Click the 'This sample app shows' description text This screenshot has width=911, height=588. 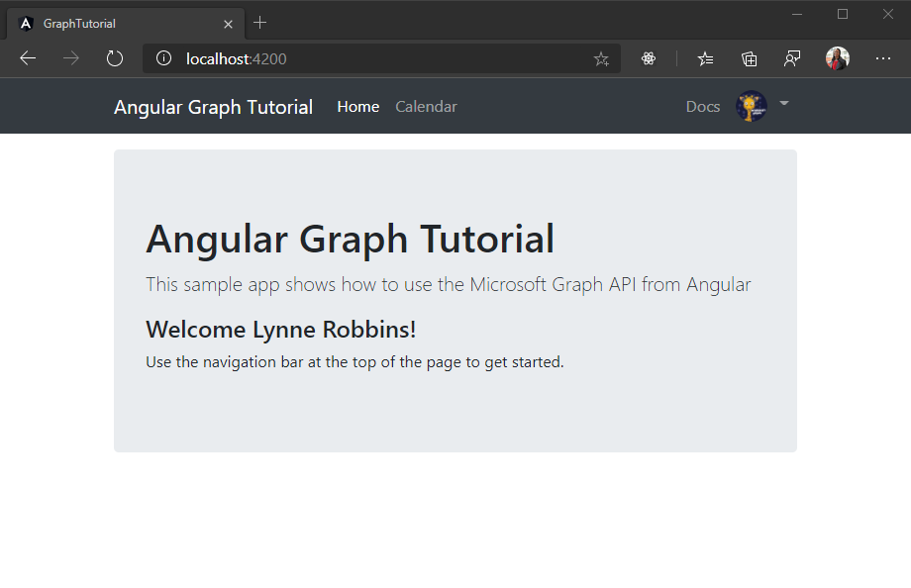(x=448, y=285)
